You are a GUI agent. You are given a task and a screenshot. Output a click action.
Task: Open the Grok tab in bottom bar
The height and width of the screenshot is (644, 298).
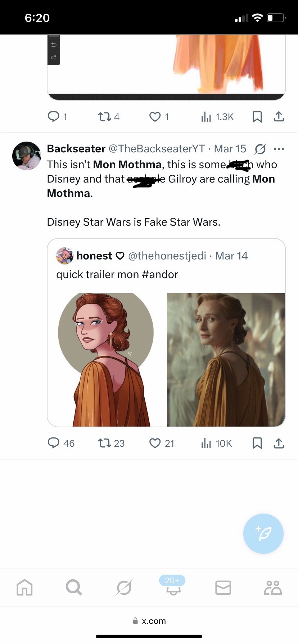pos(124,588)
